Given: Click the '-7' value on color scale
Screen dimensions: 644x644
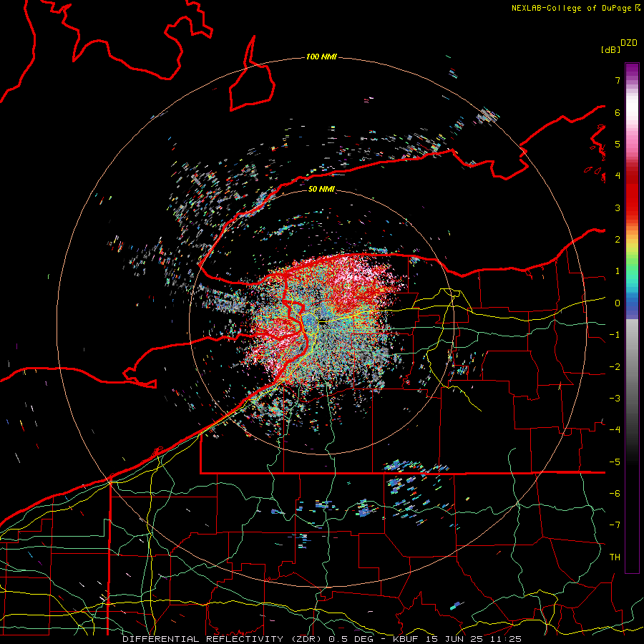Looking at the screenshot, I should coord(615,525).
